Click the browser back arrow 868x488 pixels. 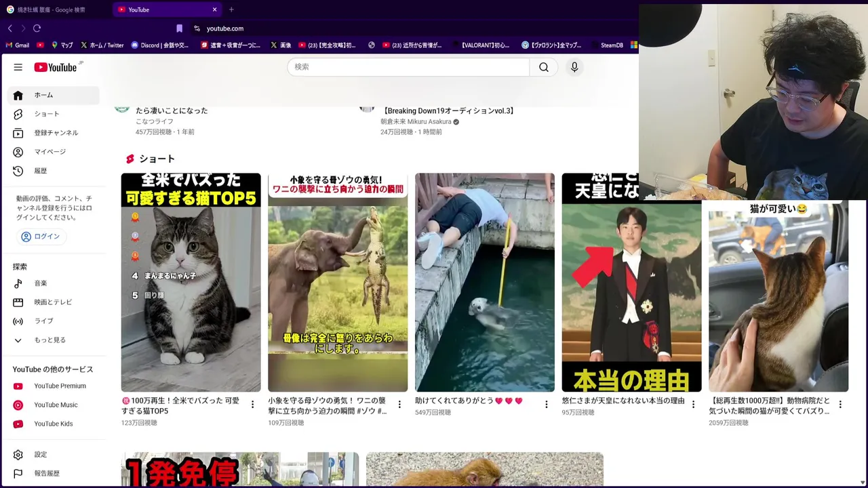pos(9,28)
